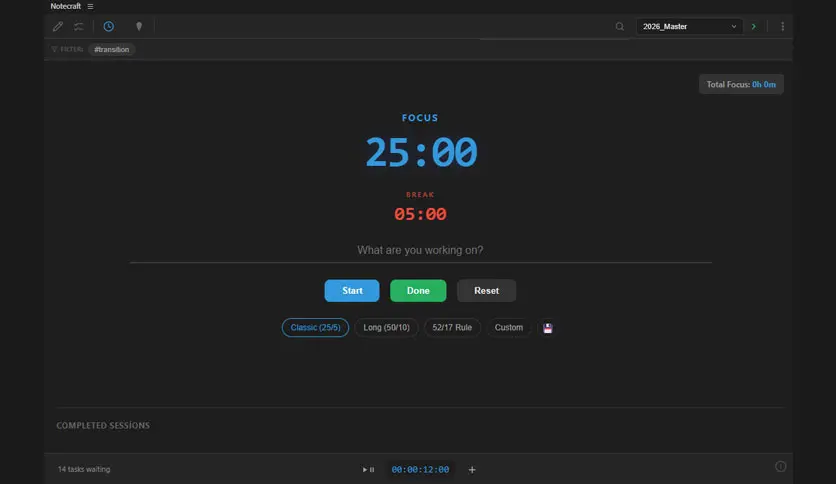This screenshot has width=836, height=484.
Task: Switch to the clock timer view
Action: coord(108,26)
